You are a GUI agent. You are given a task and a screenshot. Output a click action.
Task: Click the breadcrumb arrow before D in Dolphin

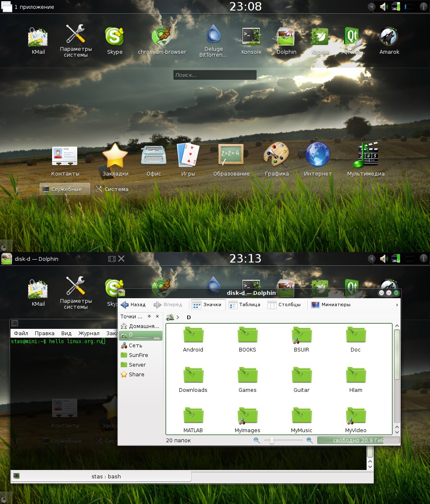coord(178,317)
